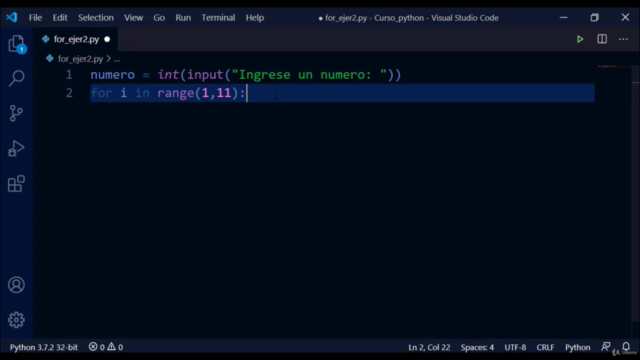Open the Run menu
Viewport: 640px width, 360px height.
point(183,18)
